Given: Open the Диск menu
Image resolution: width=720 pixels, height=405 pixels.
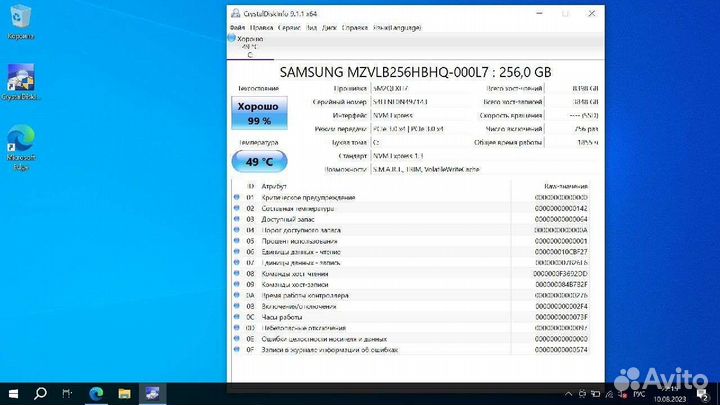Looking at the screenshot, I should coord(329,28).
